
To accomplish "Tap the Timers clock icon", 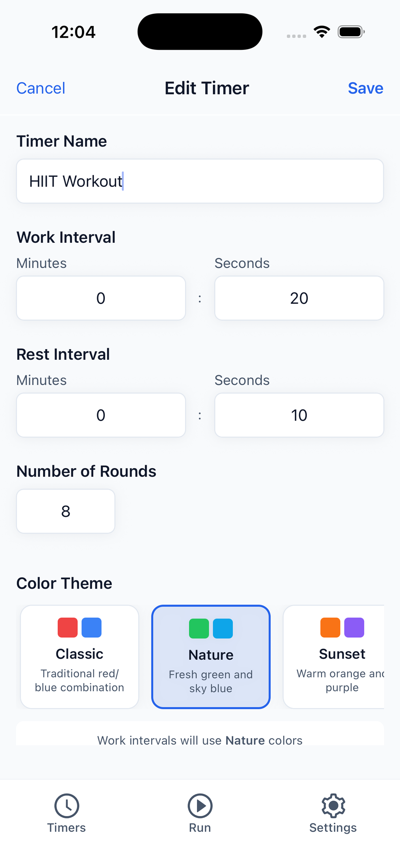I will [66, 806].
